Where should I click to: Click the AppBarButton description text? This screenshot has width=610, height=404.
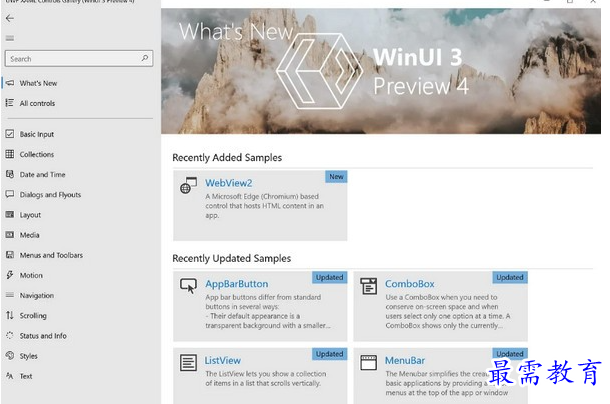(268, 311)
